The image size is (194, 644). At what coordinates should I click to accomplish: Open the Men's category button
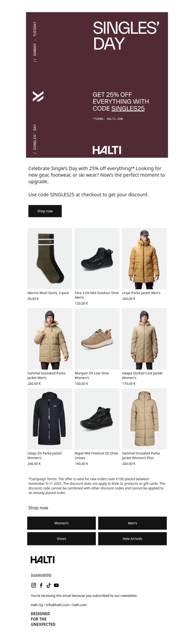[132, 523]
